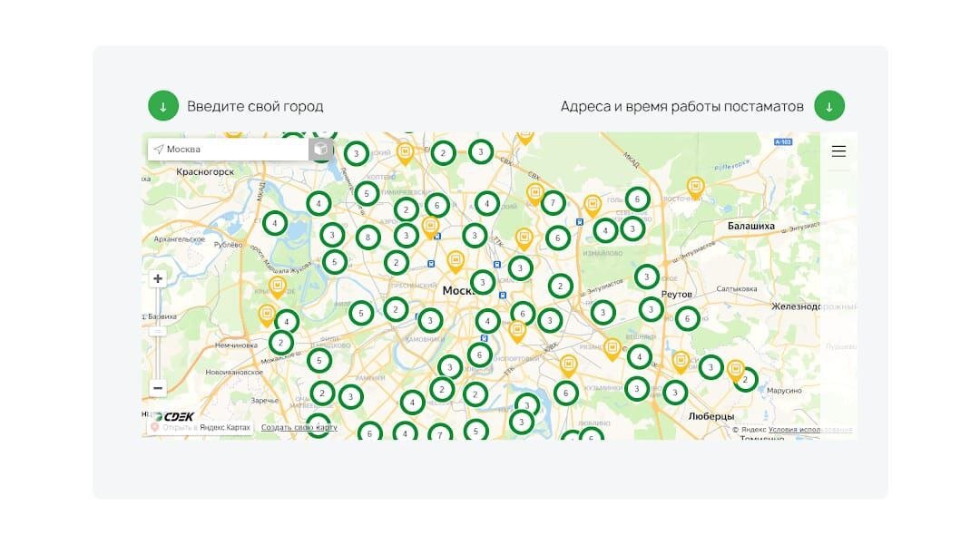The height and width of the screenshot is (544, 980).
Task: Zoom out with the map minus button
Action: [x=158, y=388]
